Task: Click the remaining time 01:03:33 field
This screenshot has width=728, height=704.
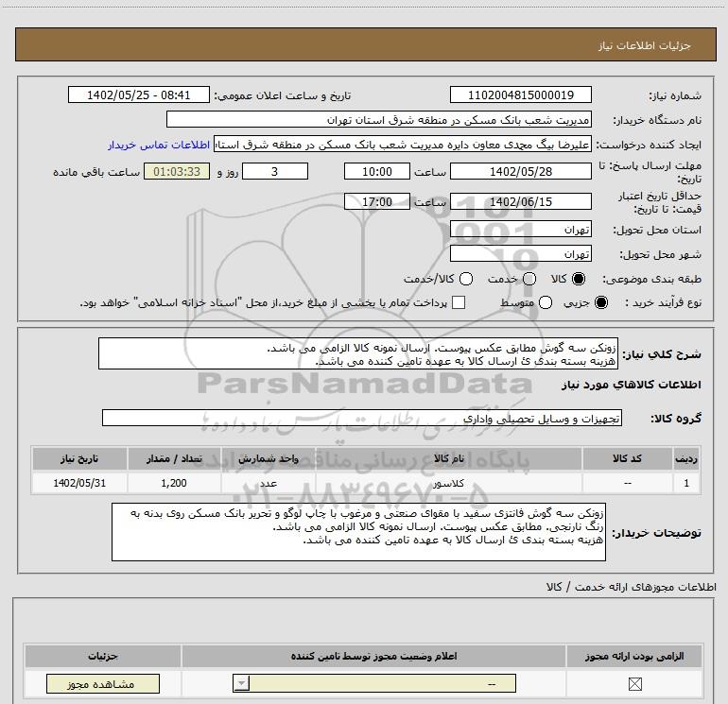Action: coord(177,171)
